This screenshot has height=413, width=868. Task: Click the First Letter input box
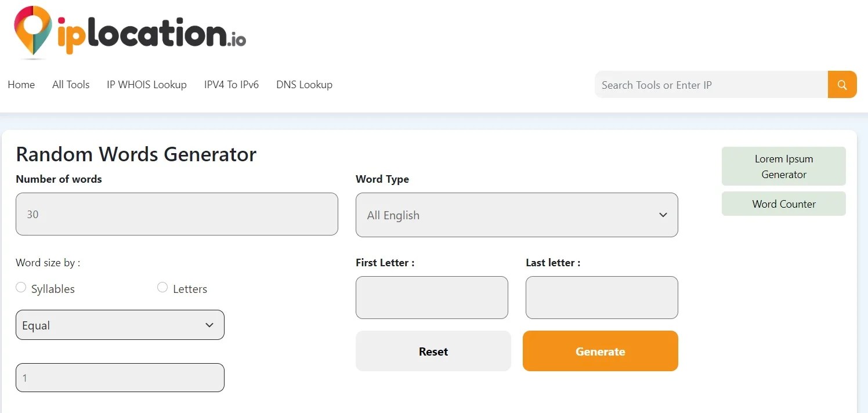coord(432,298)
